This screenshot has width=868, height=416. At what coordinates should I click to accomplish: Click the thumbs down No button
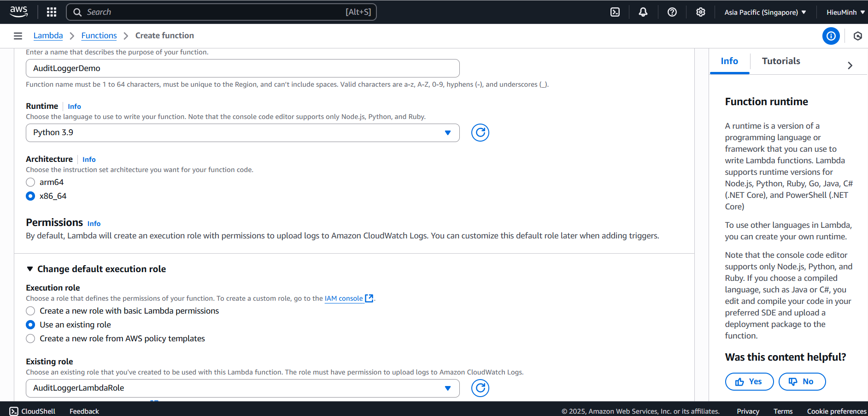(x=802, y=381)
